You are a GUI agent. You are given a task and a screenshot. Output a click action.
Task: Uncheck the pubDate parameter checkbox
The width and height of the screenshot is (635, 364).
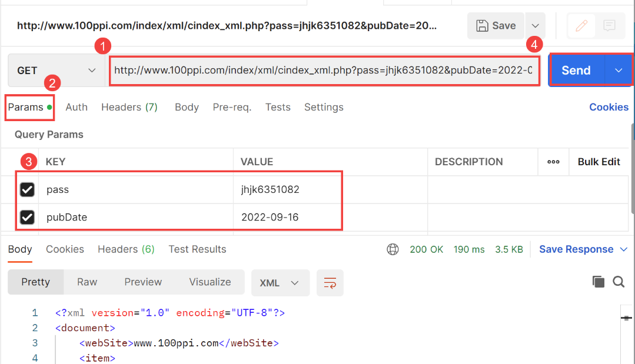[x=27, y=217]
